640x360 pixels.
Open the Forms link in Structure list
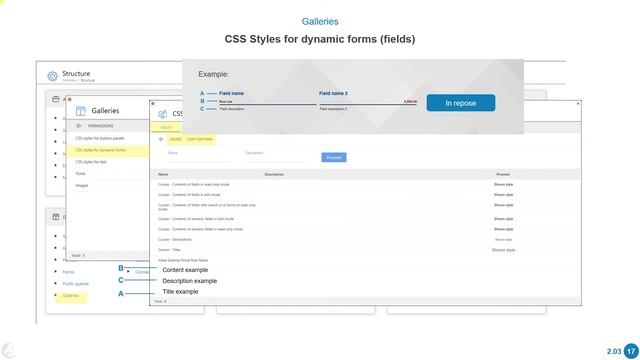point(68,272)
